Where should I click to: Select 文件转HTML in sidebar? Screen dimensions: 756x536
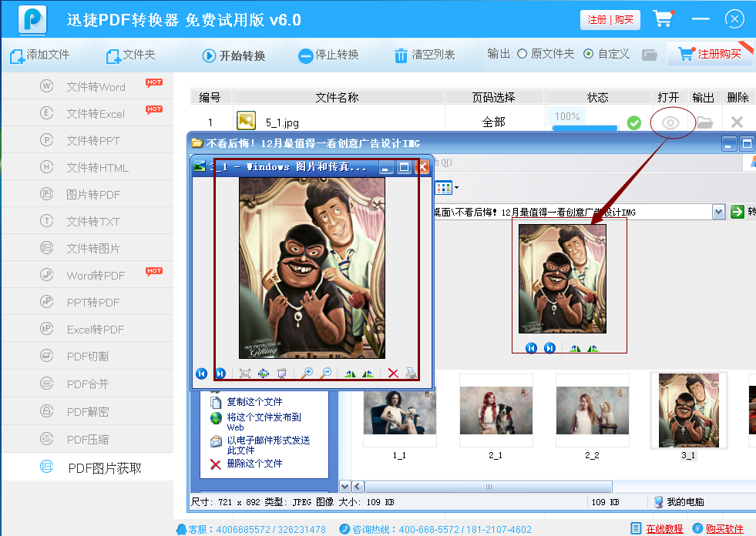point(87,167)
